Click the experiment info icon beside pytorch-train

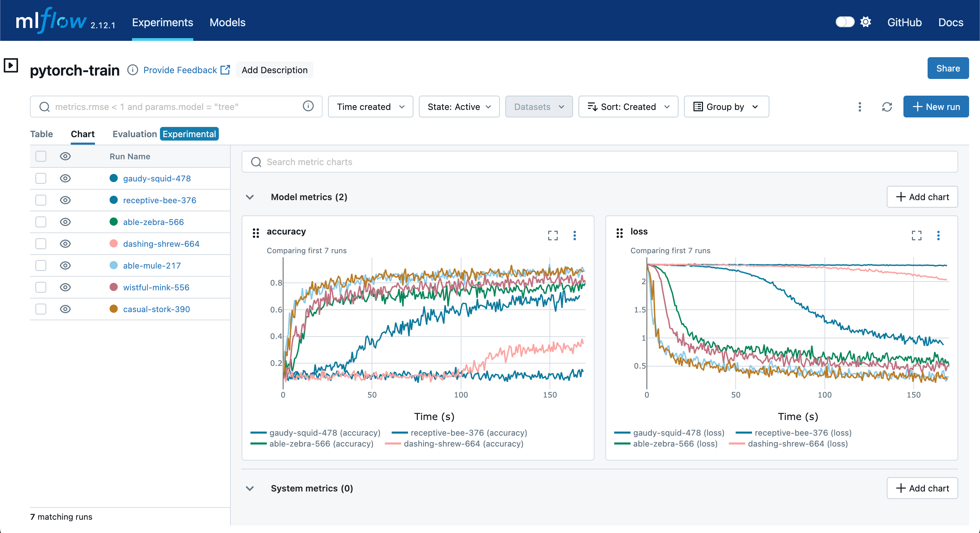tap(132, 70)
